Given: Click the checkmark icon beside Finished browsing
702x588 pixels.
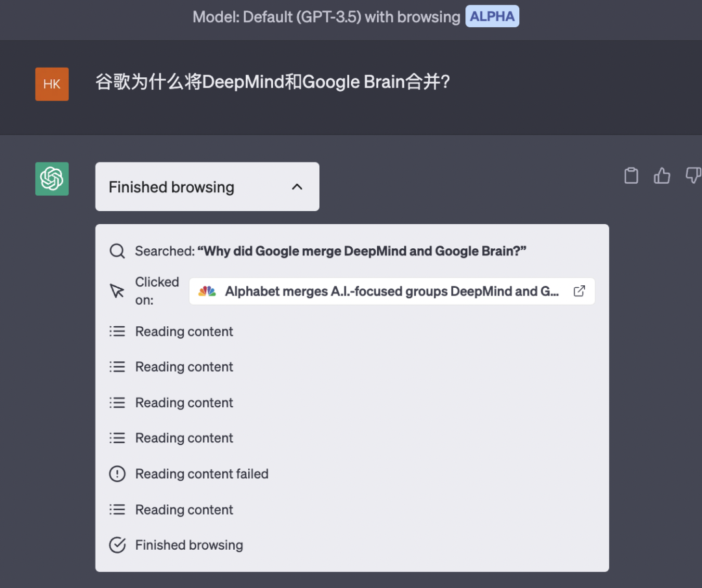Looking at the screenshot, I should point(117,545).
